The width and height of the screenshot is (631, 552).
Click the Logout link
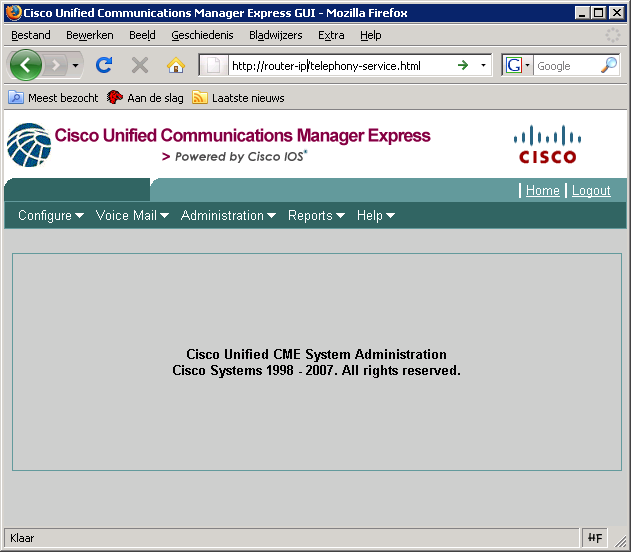[x=591, y=190]
